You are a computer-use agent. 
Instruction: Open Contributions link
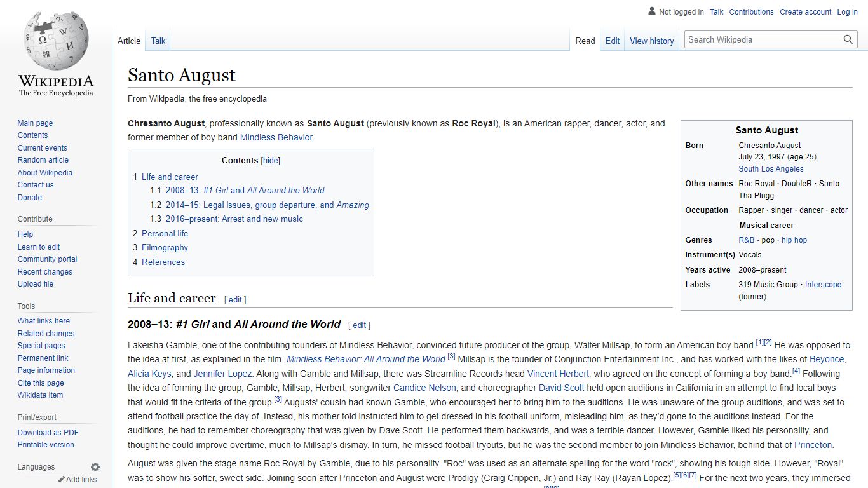pyautogui.click(x=752, y=12)
